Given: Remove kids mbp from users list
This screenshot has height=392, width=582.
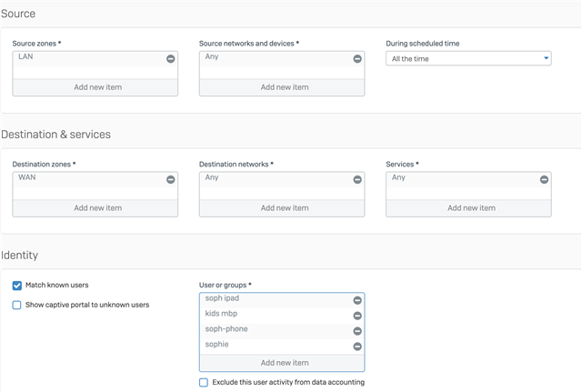Looking at the screenshot, I should tap(357, 316).
